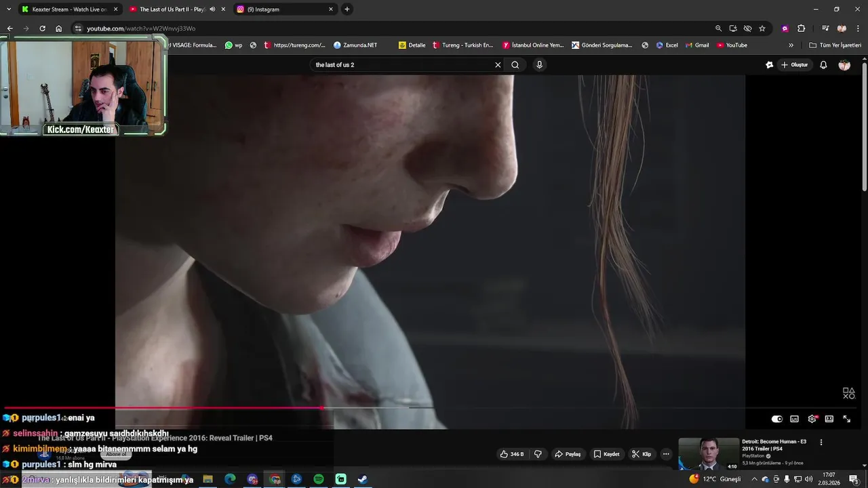Reload the current page
868x488 pixels.
tap(42, 28)
